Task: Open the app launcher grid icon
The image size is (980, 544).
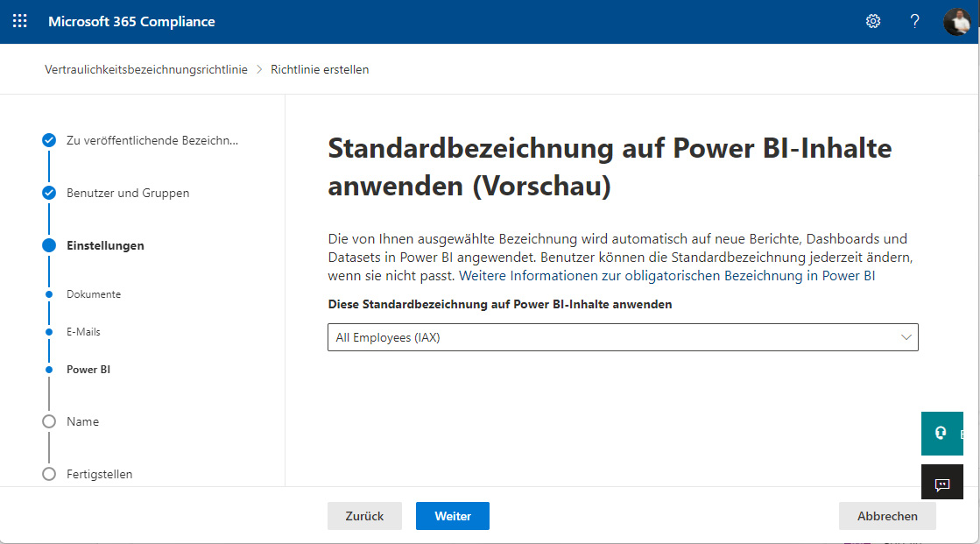Action: [x=20, y=21]
